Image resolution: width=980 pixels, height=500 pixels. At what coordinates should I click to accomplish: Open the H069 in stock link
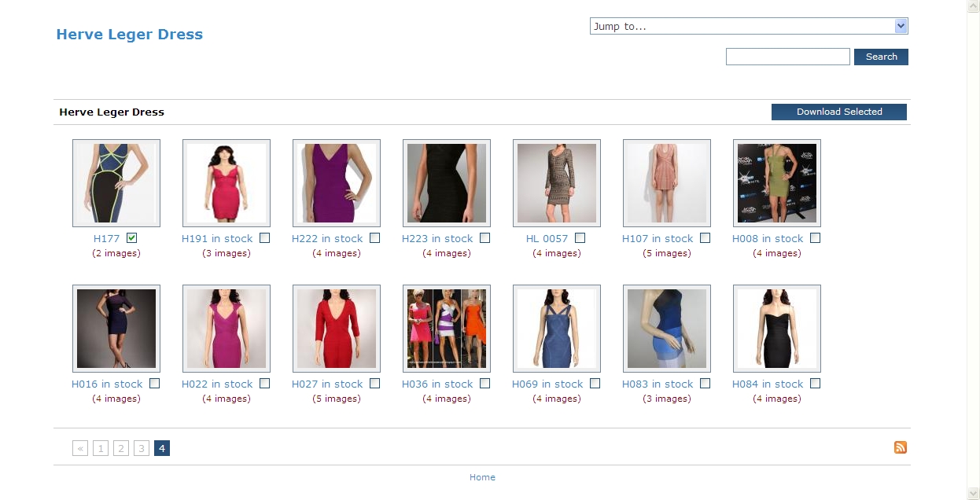coord(547,384)
